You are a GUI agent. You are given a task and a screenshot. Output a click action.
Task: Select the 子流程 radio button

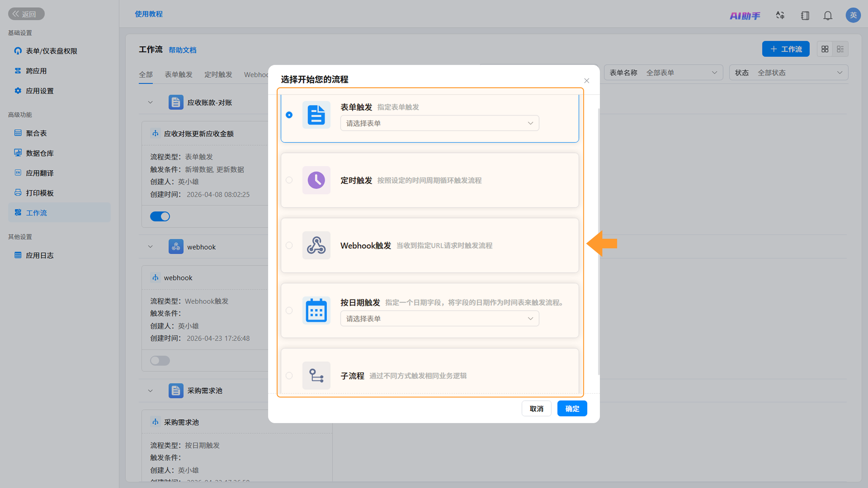289,375
